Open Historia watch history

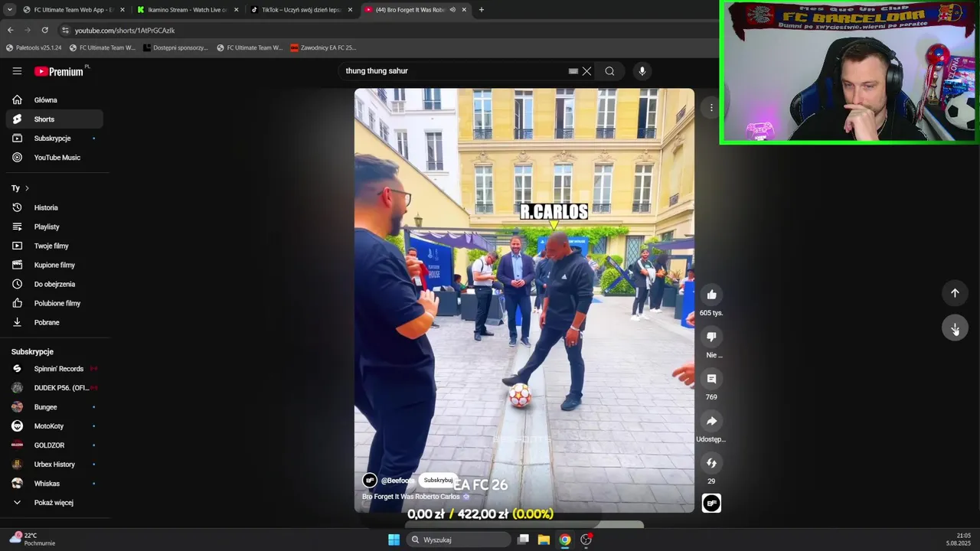click(54, 207)
